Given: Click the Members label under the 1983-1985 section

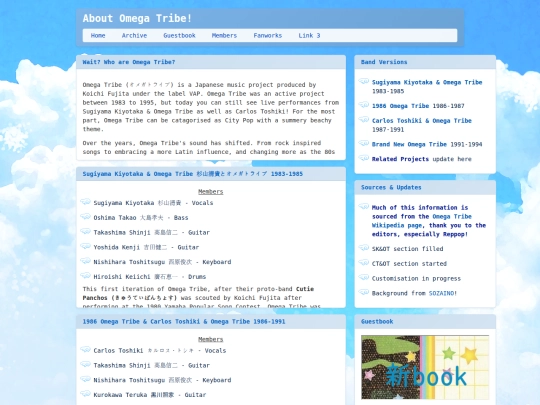Looking at the screenshot, I should pos(211,192).
